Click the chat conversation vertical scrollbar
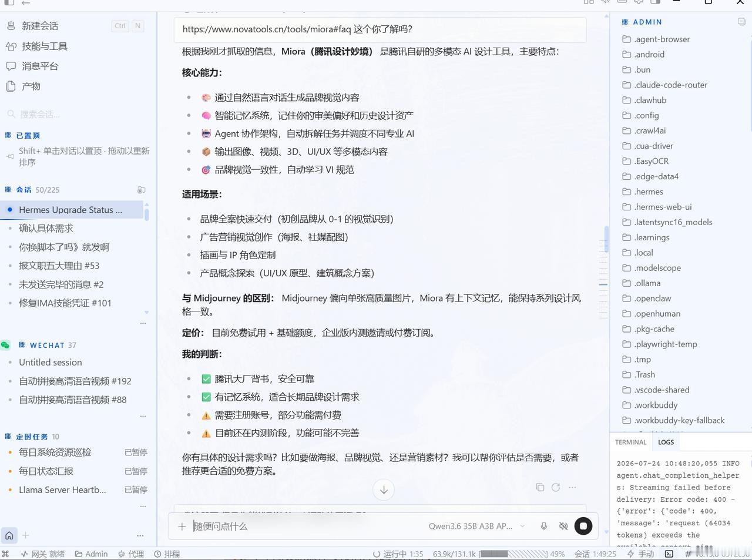The width and height of the screenshot is (752, 560). point(606,239)
